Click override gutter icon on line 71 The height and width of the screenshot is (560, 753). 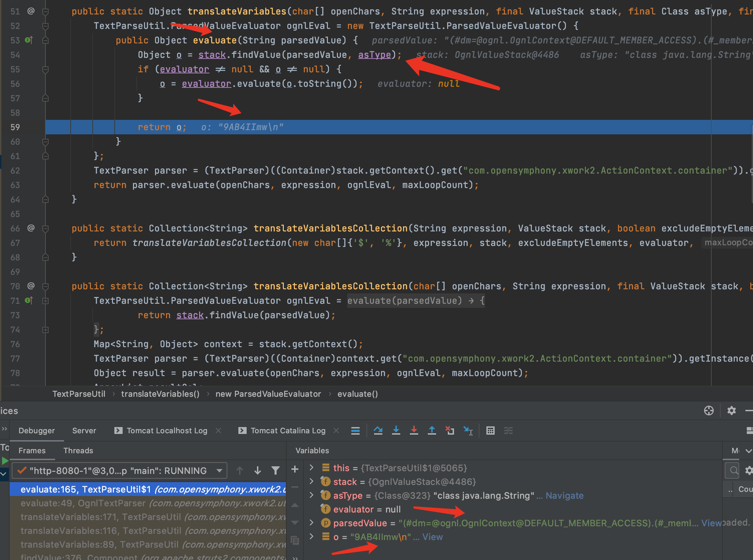[x=29, y=301]
